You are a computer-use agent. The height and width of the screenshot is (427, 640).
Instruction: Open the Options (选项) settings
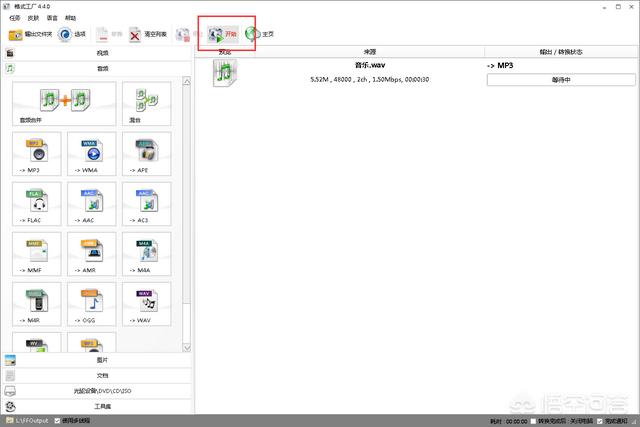tap(72, 34)
